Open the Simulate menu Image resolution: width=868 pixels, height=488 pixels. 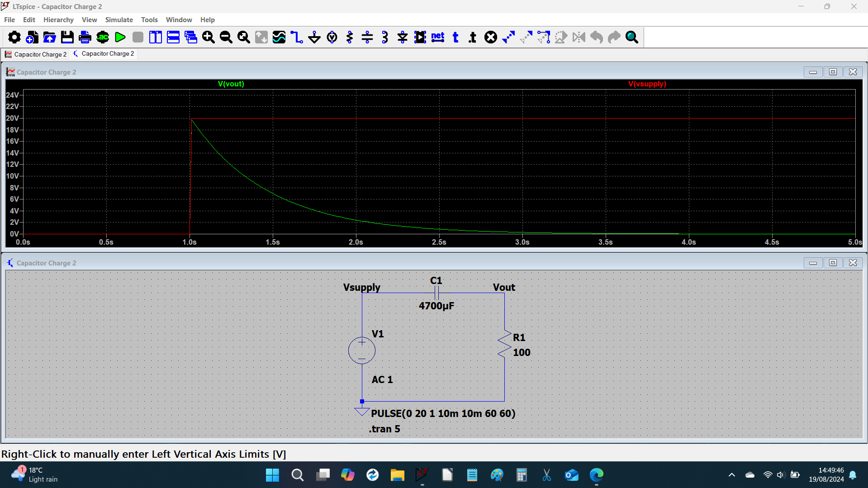pos(119,20)
